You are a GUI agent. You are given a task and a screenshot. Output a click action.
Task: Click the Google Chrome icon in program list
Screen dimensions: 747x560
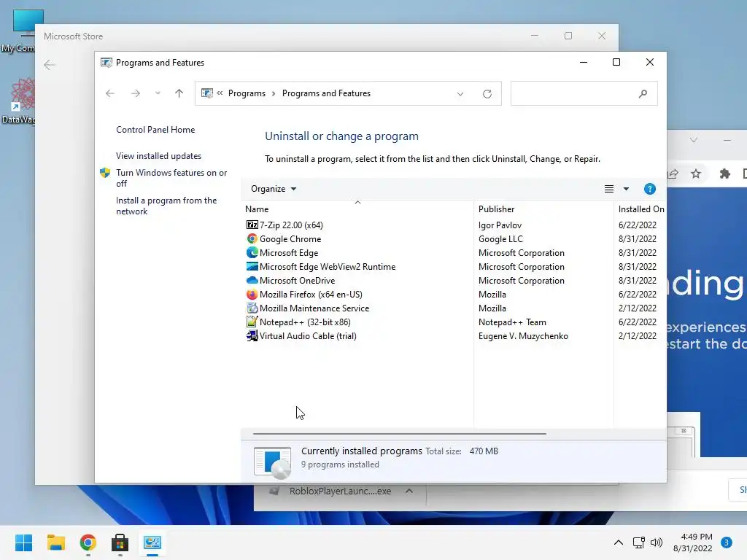pyautogui.click(x=252, y=238)
